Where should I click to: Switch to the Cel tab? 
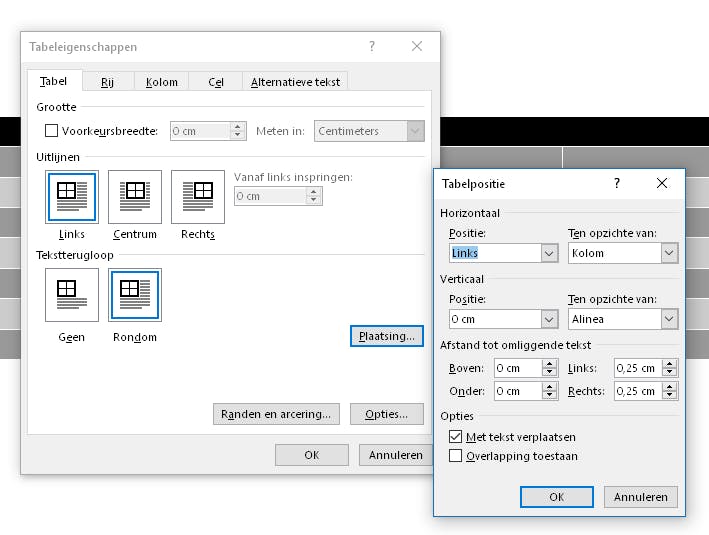(x=216, y=82)
